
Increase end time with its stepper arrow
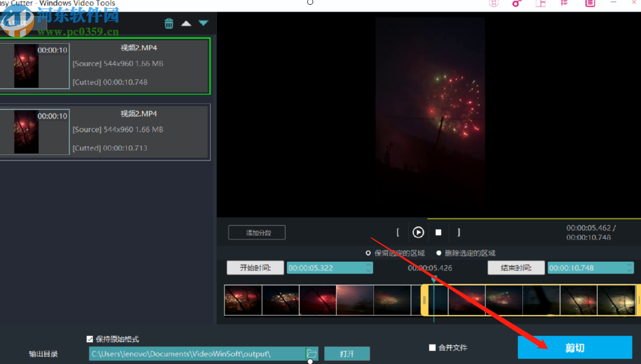coord(629,264)
